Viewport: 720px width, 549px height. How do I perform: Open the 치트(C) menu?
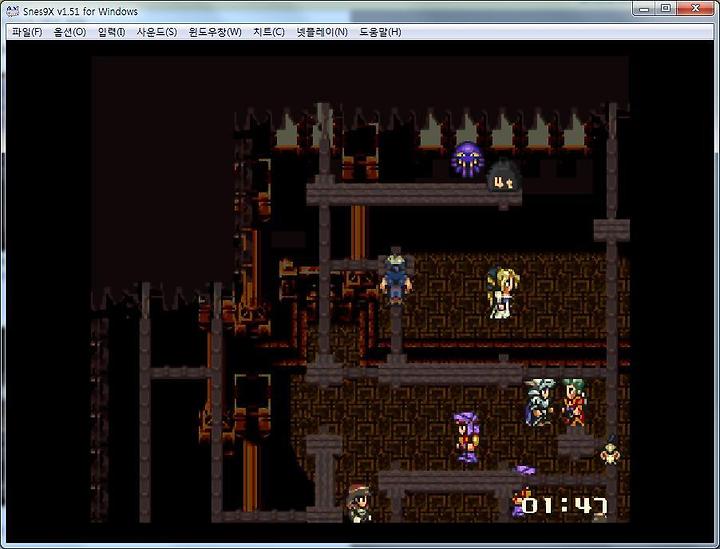[269, 32]
